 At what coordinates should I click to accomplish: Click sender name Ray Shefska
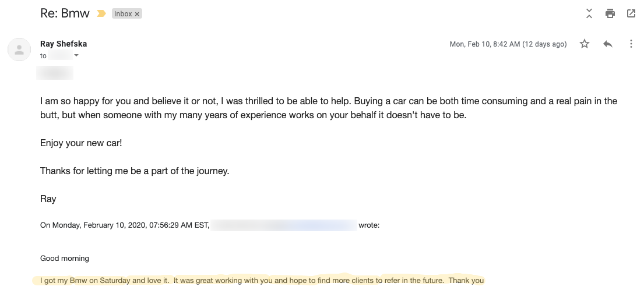coord(64,44)
